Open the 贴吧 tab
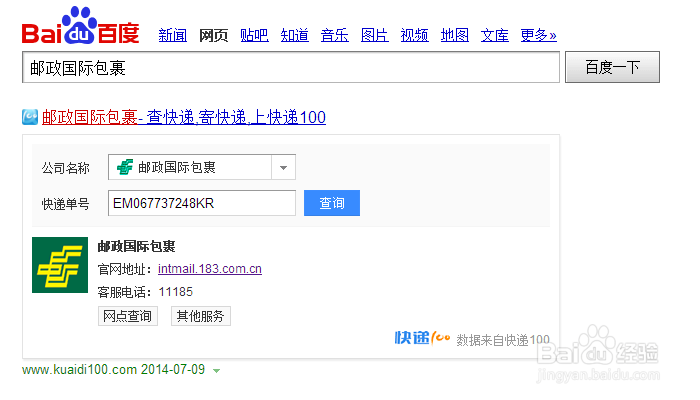700x400 pixels. click(x=254, y=35)
